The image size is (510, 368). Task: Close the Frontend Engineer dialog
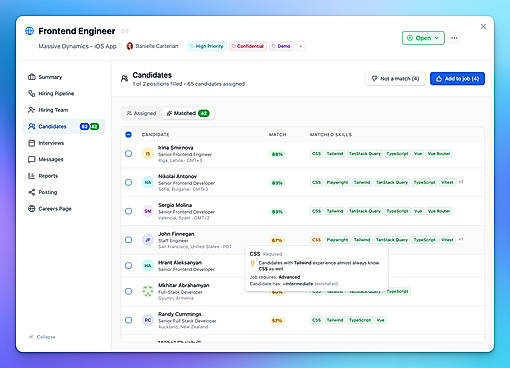pyautogui.click(x=483, y=26)
